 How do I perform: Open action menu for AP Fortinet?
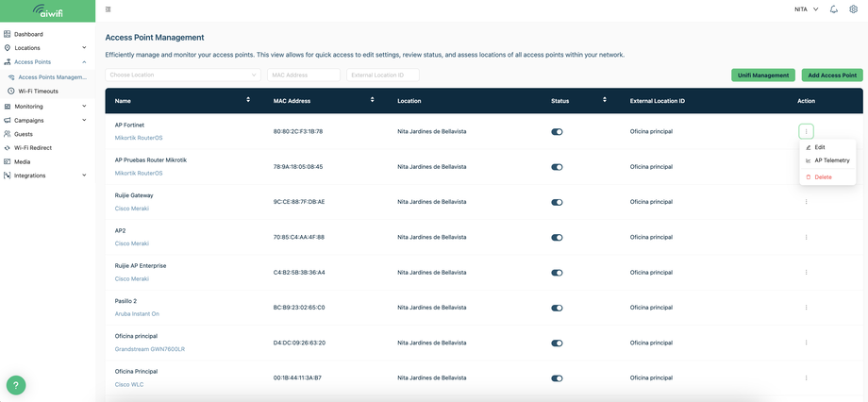[806, 132]
